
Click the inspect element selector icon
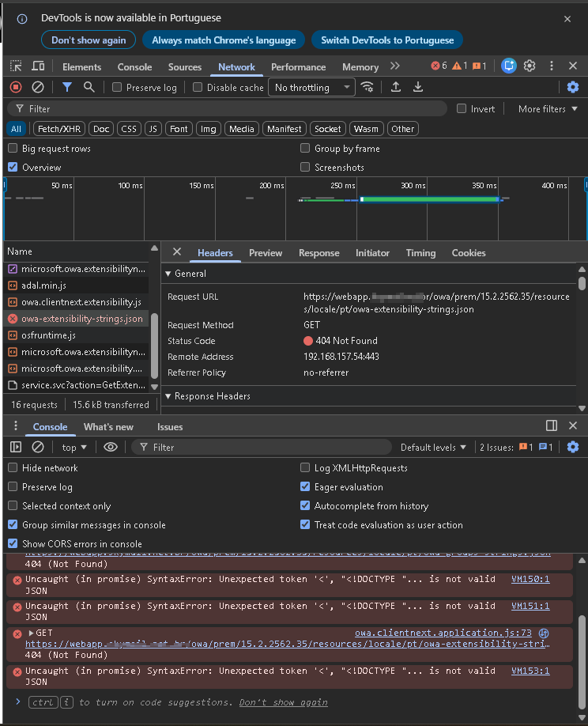(16, 66)
